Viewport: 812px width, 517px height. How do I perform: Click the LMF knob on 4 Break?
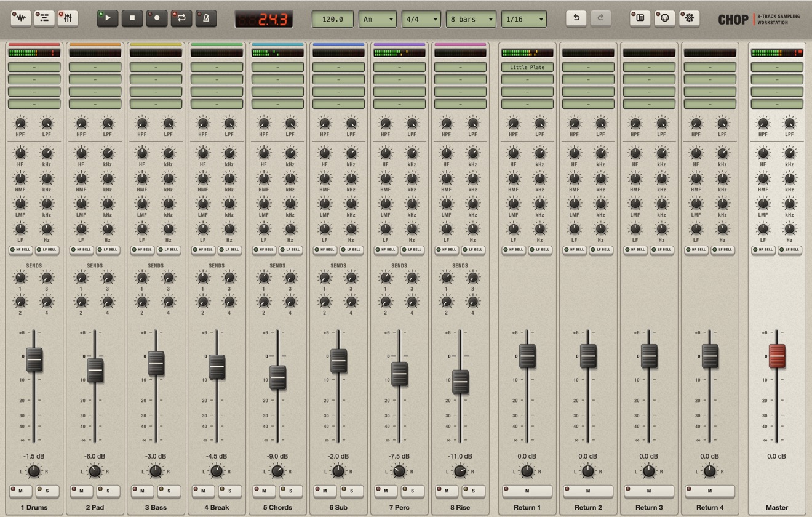click(203, 204)
